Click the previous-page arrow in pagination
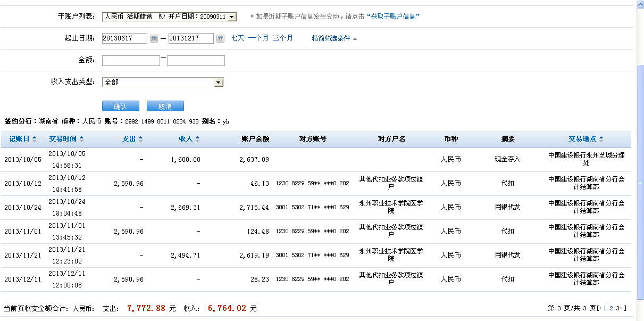644x321 pixels. tap(600, 308)
